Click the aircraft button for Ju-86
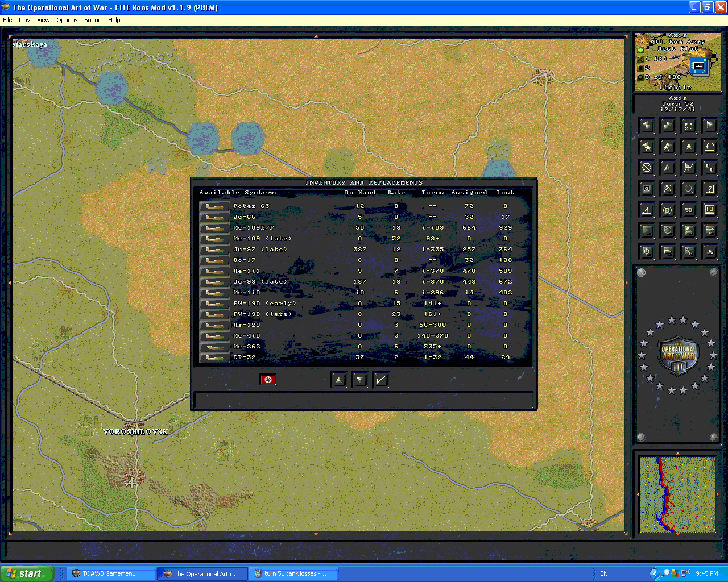 (x=214, y=217)
